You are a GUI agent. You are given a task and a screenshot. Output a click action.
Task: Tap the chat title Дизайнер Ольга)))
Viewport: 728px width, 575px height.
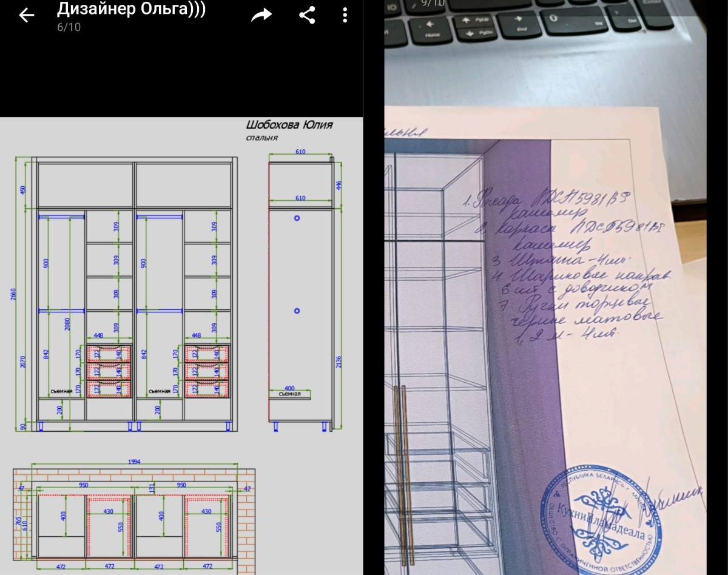coord(131,9)
